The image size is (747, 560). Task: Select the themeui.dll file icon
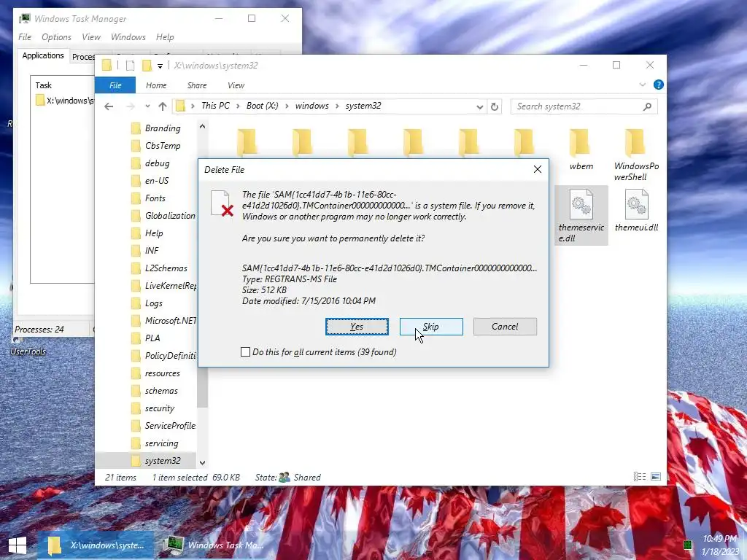point(636,211)
